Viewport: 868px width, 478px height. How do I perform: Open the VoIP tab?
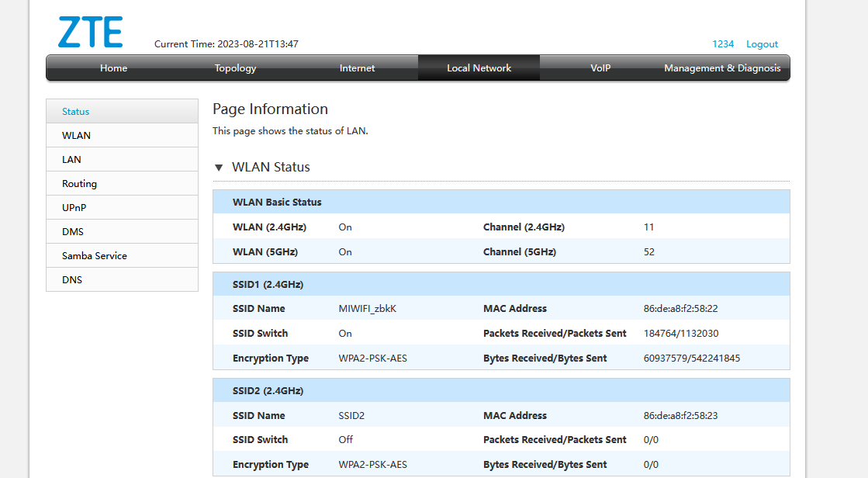pos(600,68)
